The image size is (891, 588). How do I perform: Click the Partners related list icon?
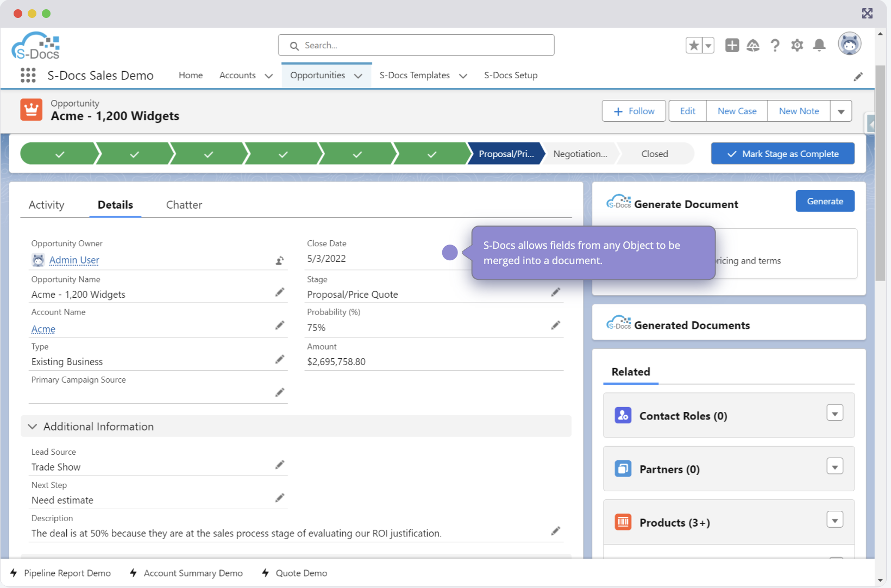pyautogui.click(x=623, y=468)
